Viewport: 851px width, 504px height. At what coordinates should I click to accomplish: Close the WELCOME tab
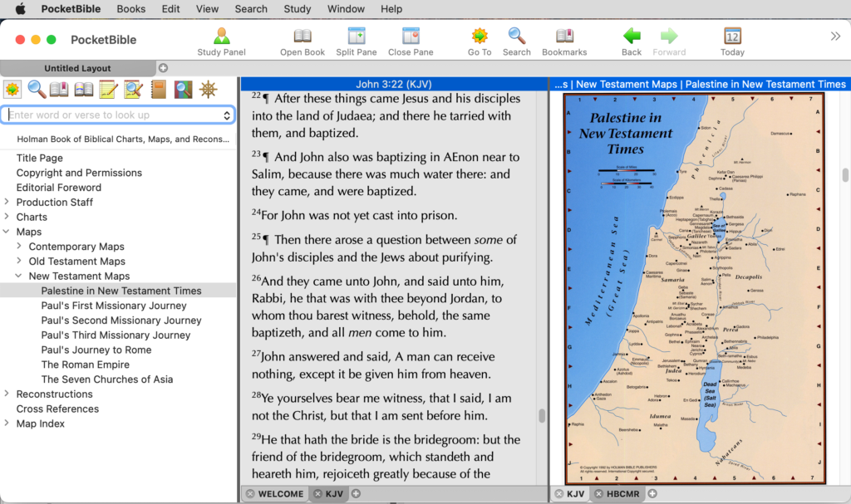pyautogui.click(x=250, y=494)
